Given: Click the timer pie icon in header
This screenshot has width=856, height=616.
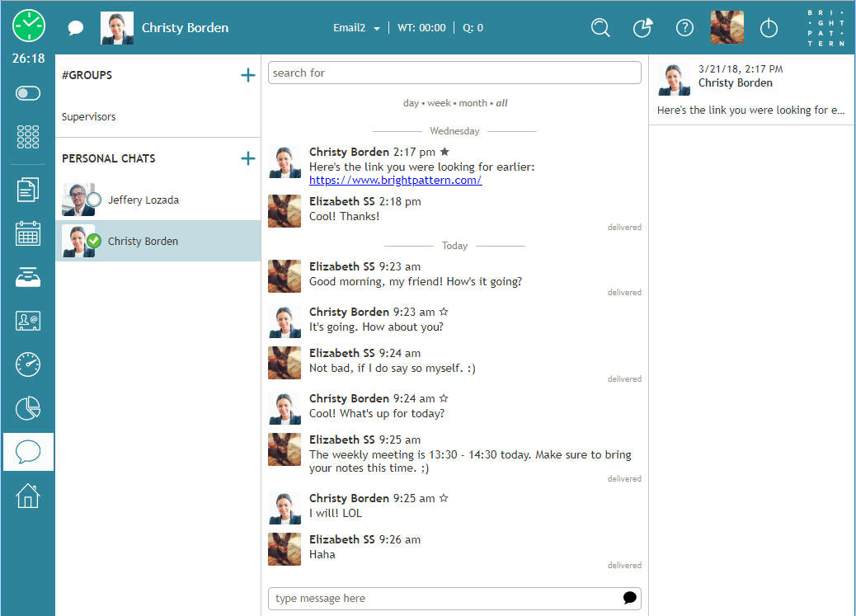Looking at the screenshot, I should (x=642, y=27).
